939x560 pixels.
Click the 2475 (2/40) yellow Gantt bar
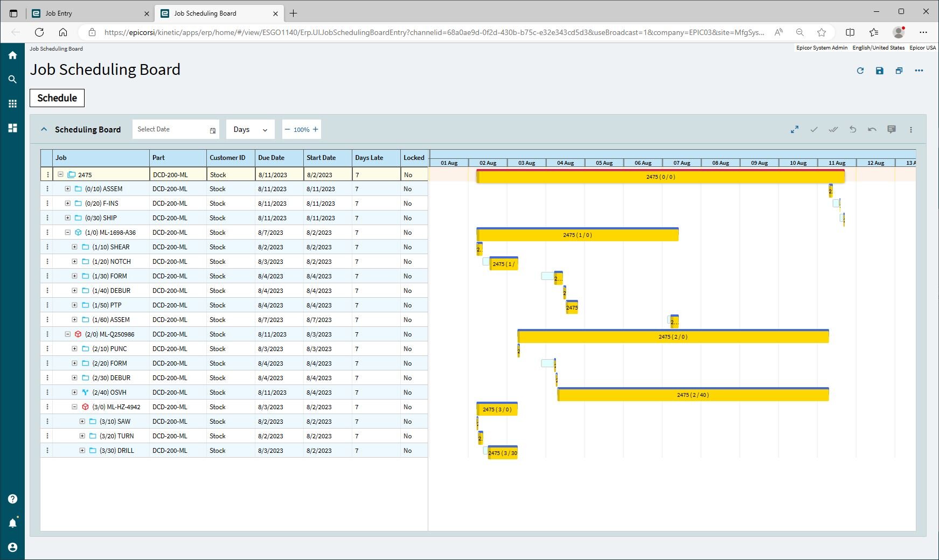pyautogui.click(x=692, y=395)
